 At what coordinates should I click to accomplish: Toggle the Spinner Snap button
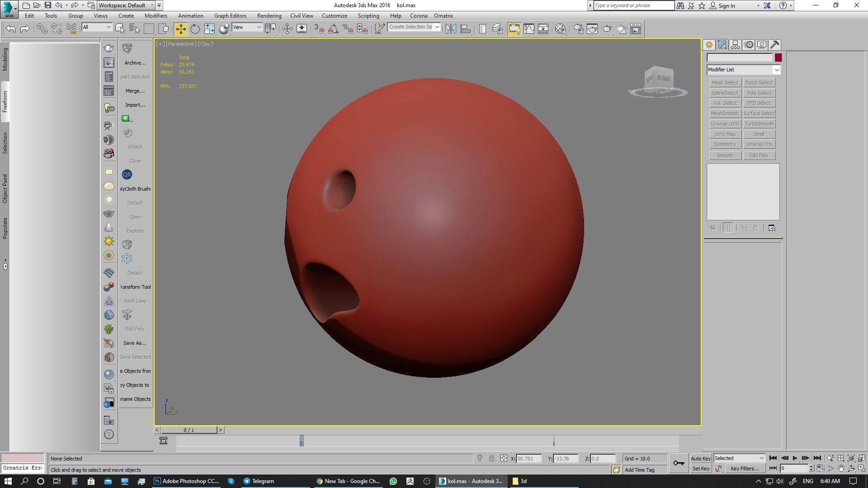coord(362,29)
